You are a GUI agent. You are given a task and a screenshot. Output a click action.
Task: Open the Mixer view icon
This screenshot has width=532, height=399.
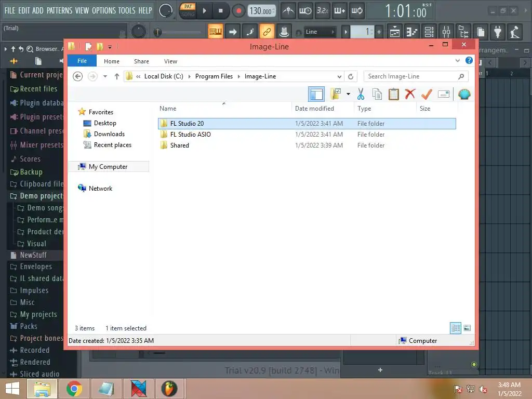pyautogui.click(x=446, y=32)
